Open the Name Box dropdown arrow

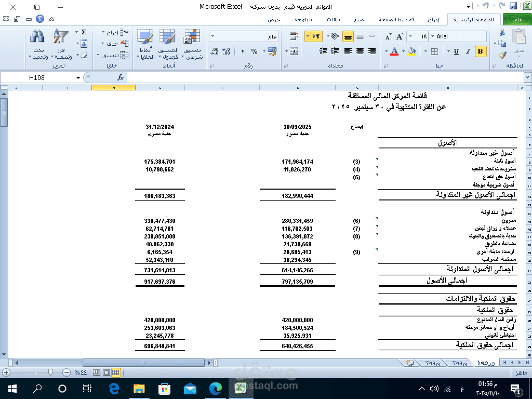pyautogui.click(x=78, y=78)
